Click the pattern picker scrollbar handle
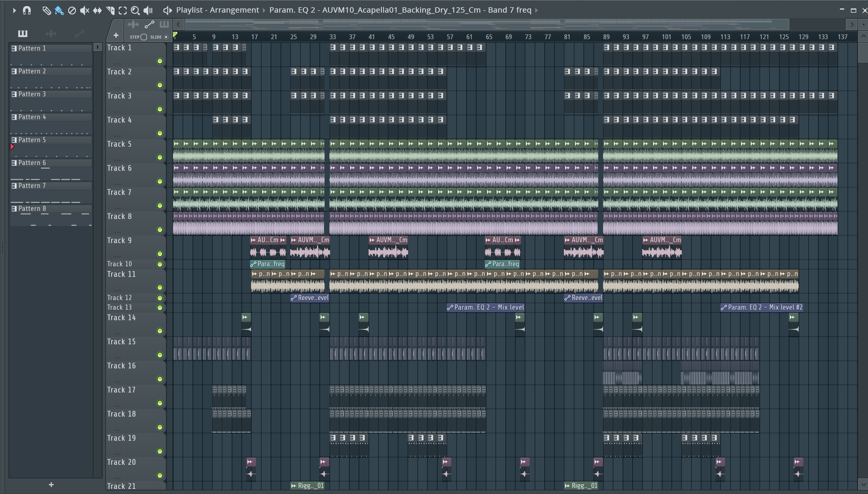The width and height of the screenshot is (868, 494). coord(97,47)
